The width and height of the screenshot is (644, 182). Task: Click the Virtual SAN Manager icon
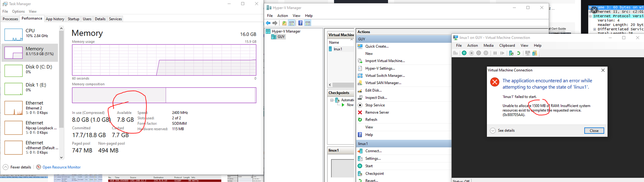tap(360, 83)
